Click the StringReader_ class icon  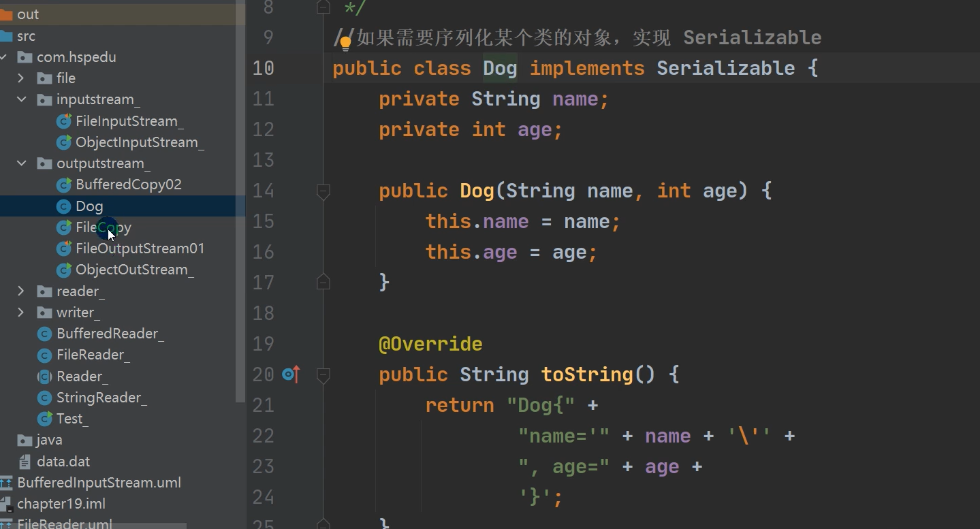tap(44, 398)
